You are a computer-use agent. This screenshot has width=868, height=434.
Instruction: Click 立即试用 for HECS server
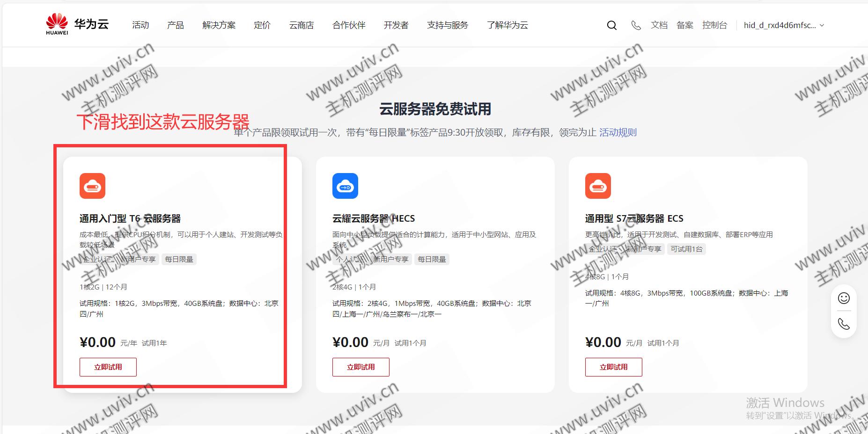(361, 367)
